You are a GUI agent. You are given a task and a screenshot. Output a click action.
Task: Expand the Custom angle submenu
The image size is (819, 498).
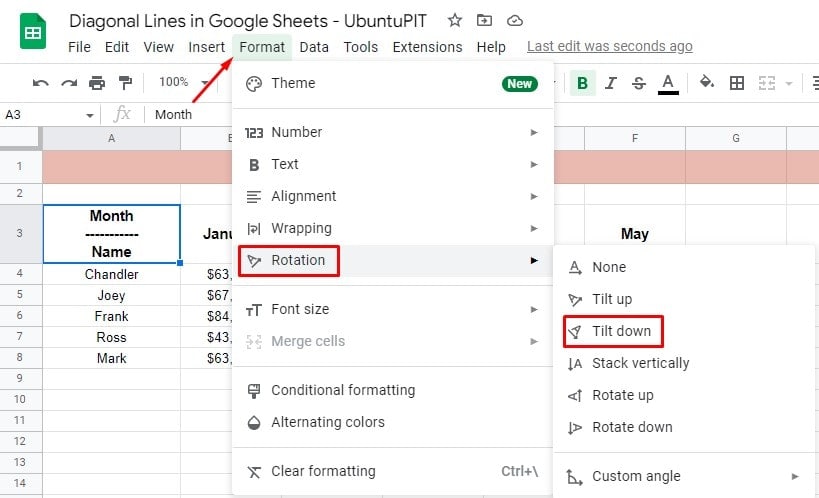(684, 477)
